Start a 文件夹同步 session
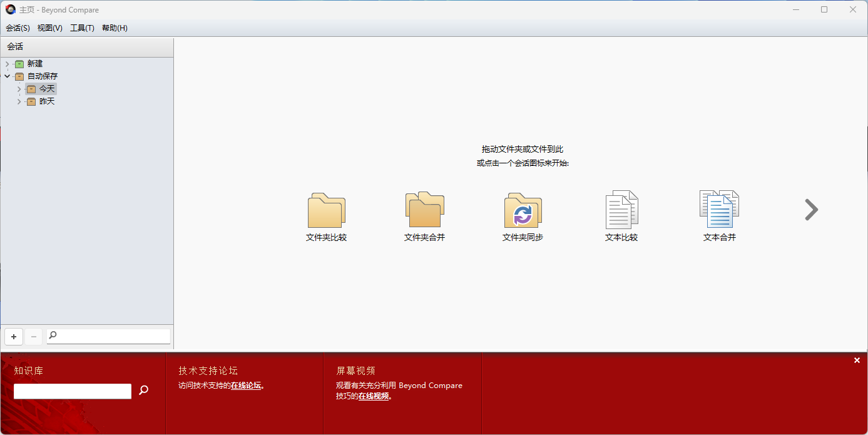868x435 pixels. 523,211
